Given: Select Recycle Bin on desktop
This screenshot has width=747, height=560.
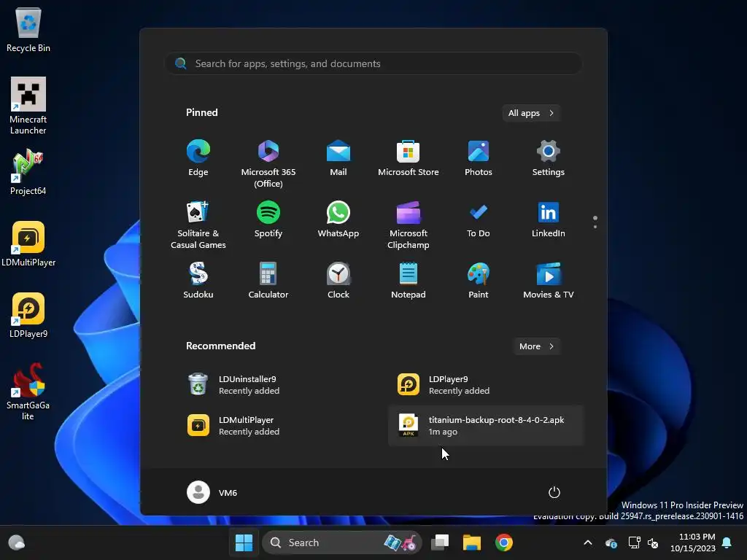Looking at the screenshot, I should click(x=28, y=31).
